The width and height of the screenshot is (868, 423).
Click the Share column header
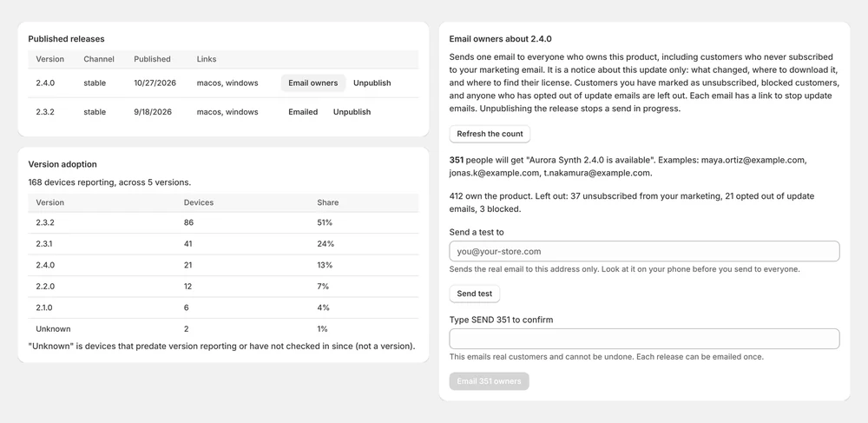[328, 202]
